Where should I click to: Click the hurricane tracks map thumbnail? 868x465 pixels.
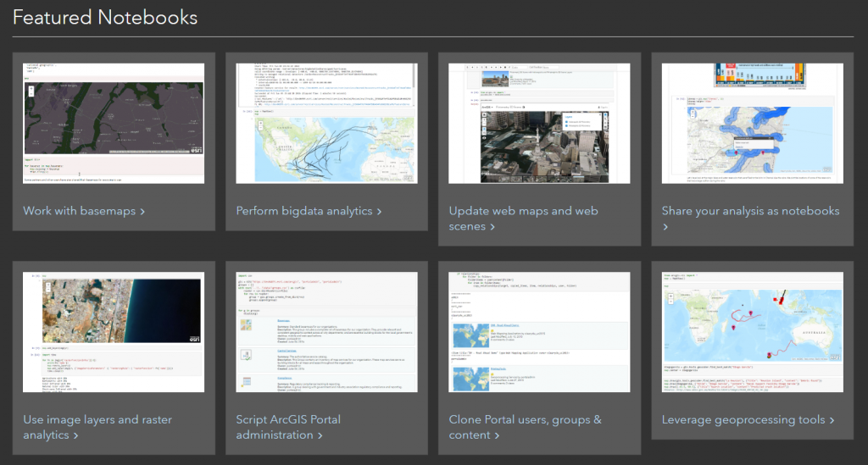tap(326, 124)
